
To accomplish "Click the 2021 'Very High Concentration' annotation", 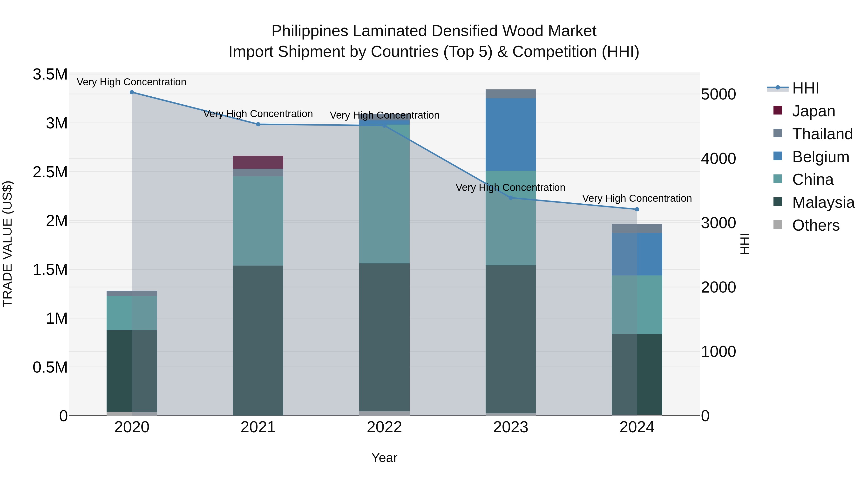I will coord(258,114).
